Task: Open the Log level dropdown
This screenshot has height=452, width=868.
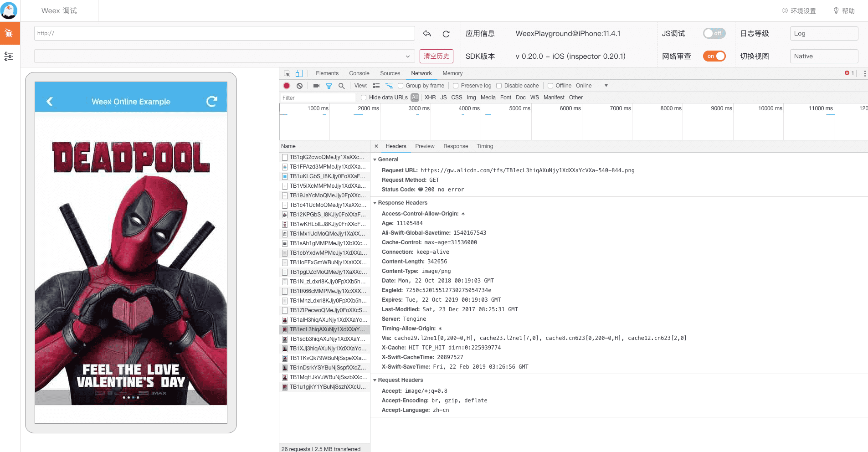Action: coord(824,33)
